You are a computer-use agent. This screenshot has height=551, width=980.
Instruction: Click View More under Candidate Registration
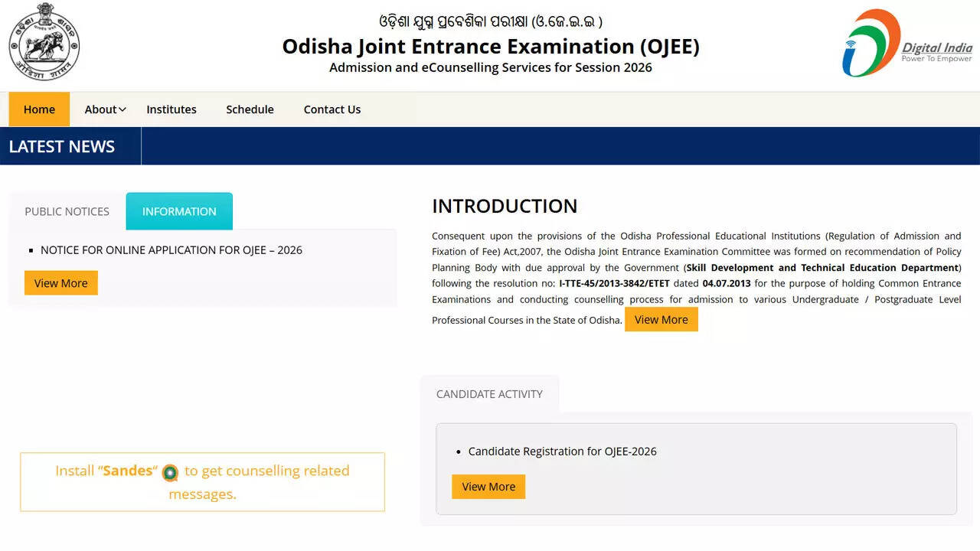pyautogui.click(x=488, y=486)
